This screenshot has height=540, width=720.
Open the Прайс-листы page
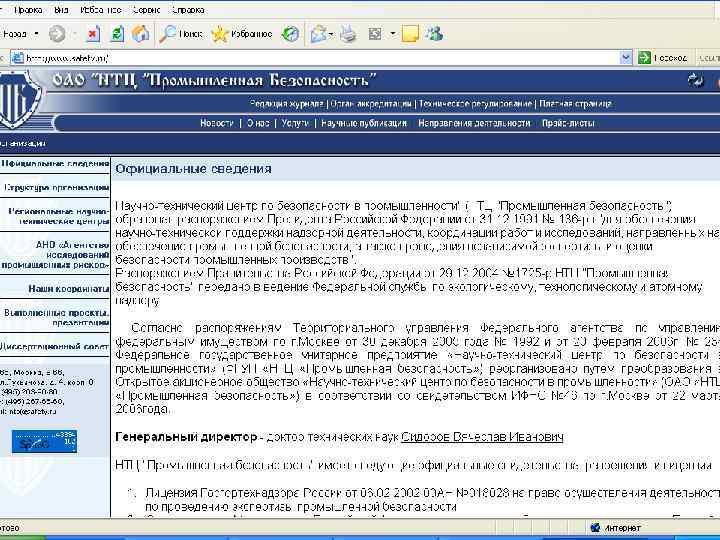point(568,123)
